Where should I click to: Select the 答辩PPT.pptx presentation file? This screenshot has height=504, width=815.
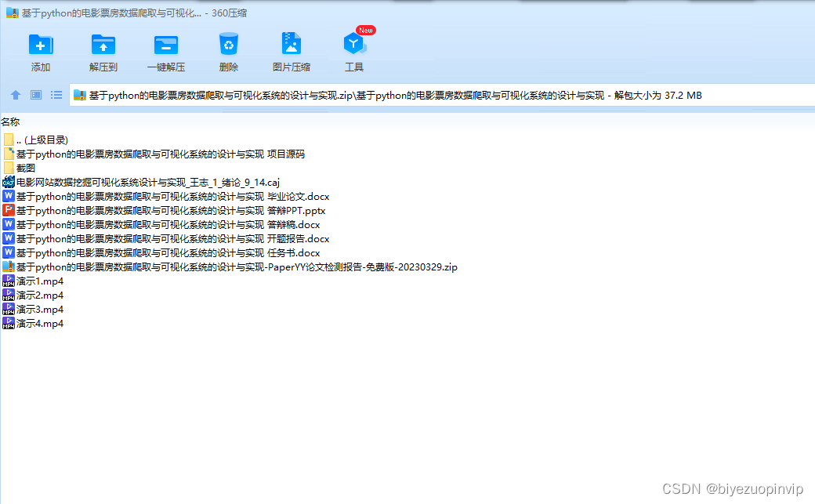[165, 210]
